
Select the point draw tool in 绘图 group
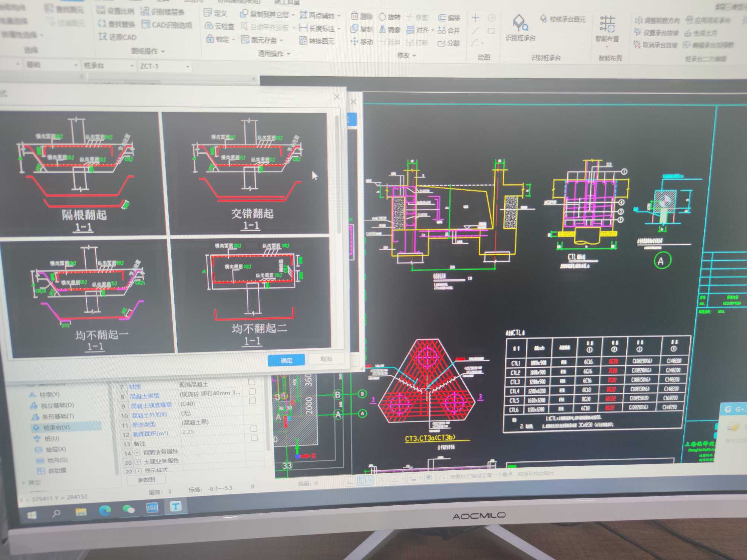point(476,17)
